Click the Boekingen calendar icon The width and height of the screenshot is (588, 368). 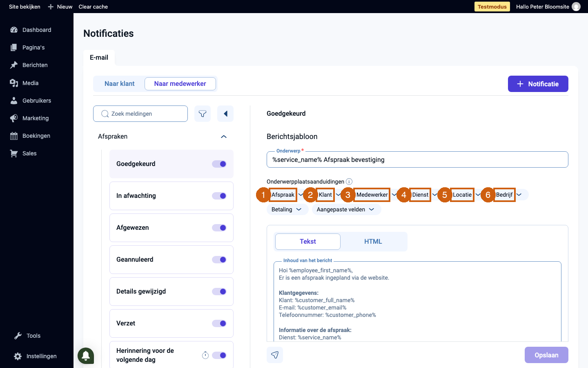tap(14, 136)
